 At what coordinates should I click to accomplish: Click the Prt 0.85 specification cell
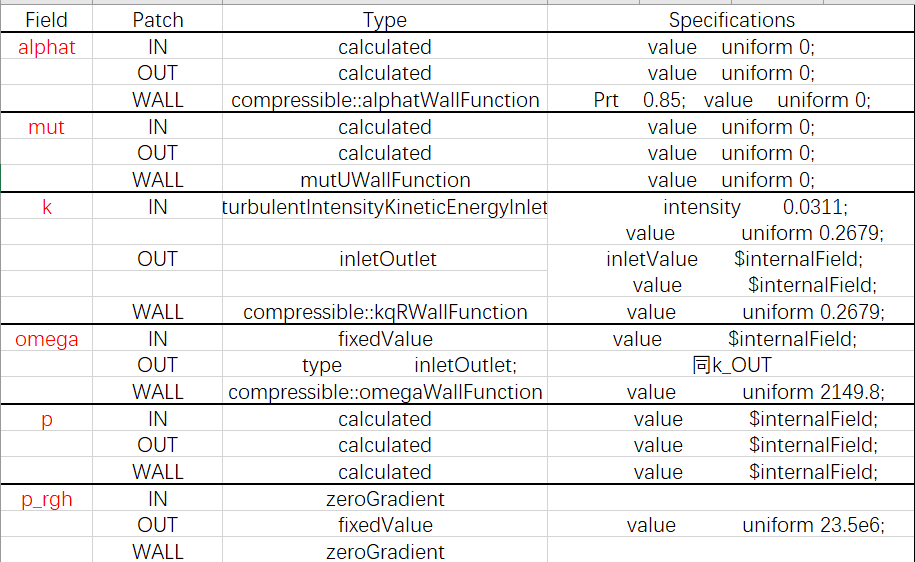(731, 100)
